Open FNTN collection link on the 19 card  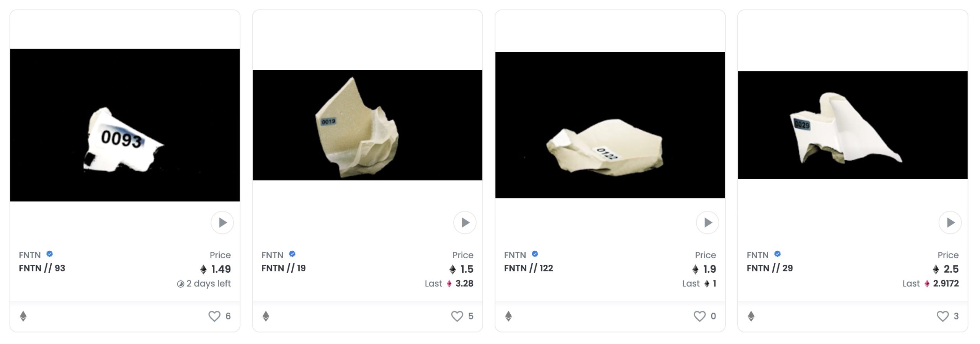point(272,255)
